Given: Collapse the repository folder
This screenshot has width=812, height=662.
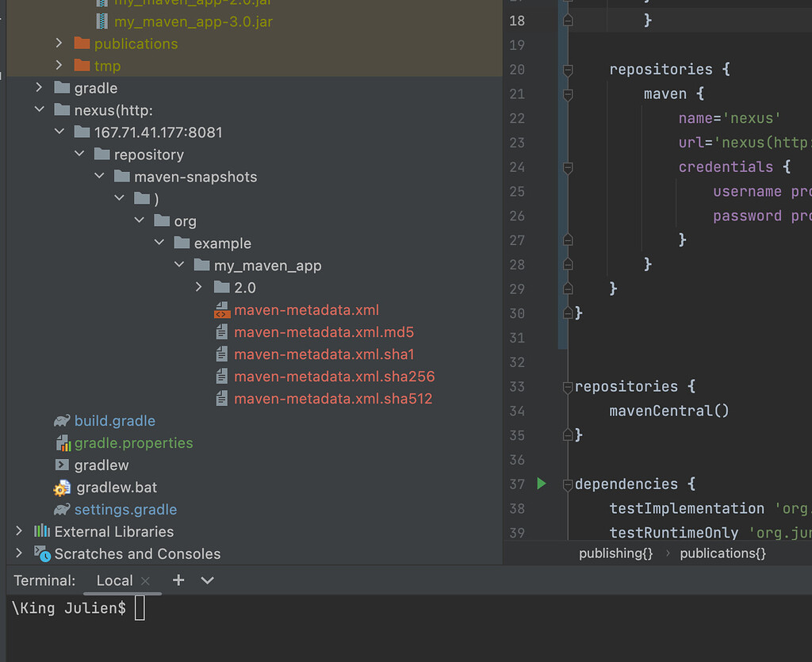Looking at the screenshot, I should [x=79, y=154].
